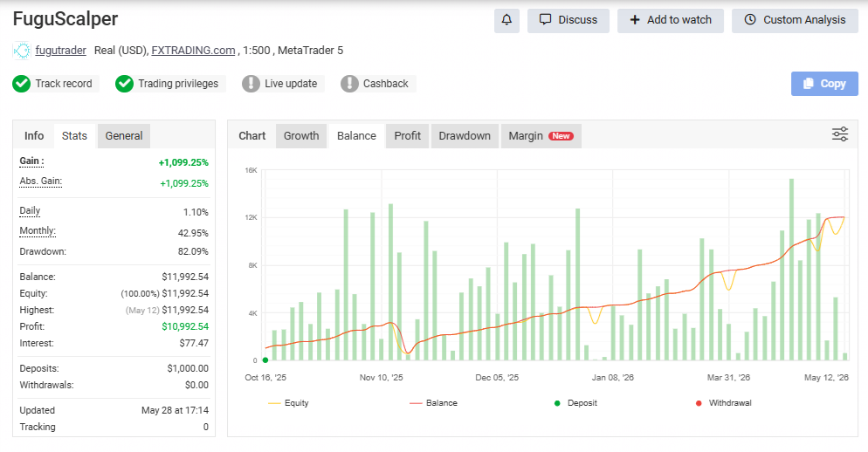The height and width of the screenshot is (452, 868).
Task: Toggle Balance series in chart legend
Action: click(x=433, y=403)
